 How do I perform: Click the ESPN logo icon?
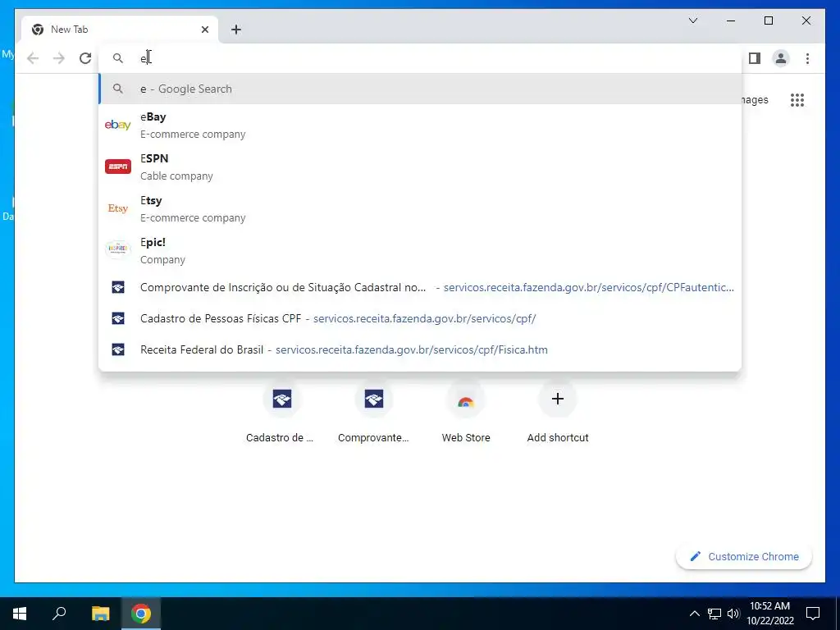118,167
